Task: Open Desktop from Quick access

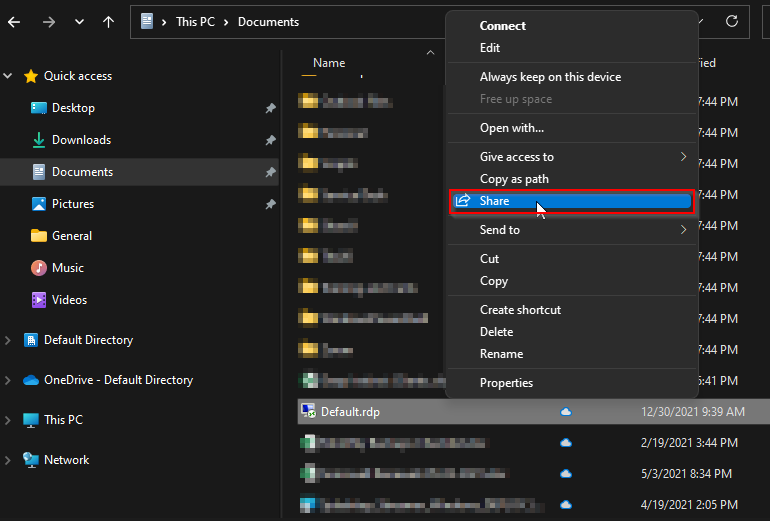Action: click(73, 108)
